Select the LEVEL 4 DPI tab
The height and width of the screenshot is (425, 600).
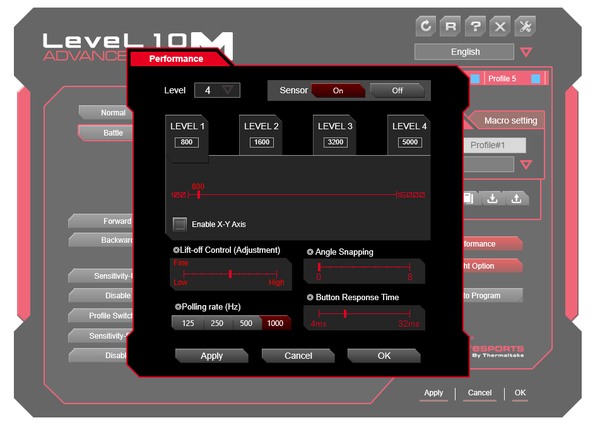point(409,135)
